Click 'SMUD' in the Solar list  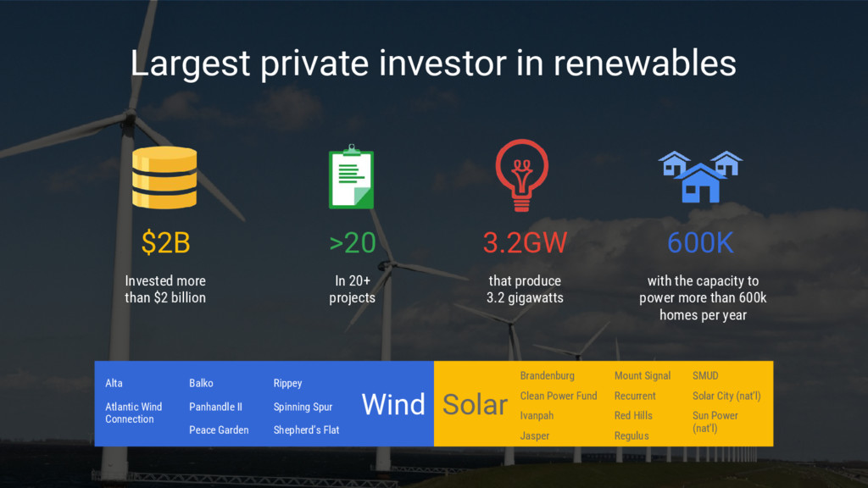[x=705, y=375]
